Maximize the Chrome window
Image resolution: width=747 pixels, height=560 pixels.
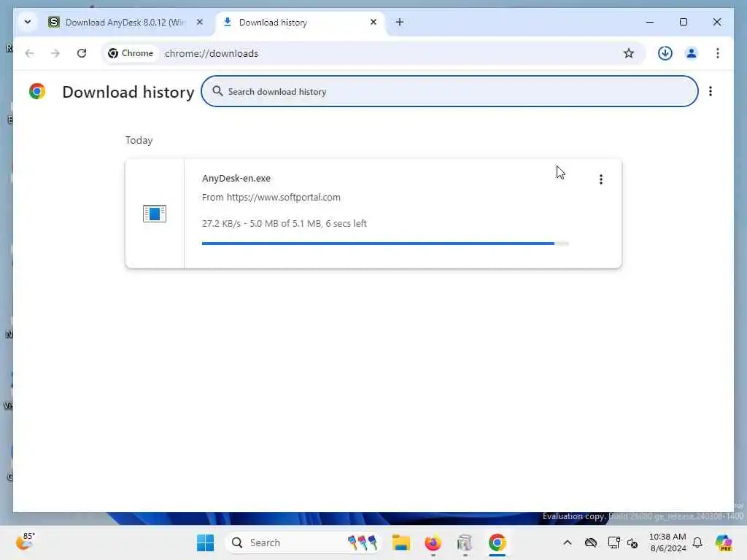tap(683, 22)
